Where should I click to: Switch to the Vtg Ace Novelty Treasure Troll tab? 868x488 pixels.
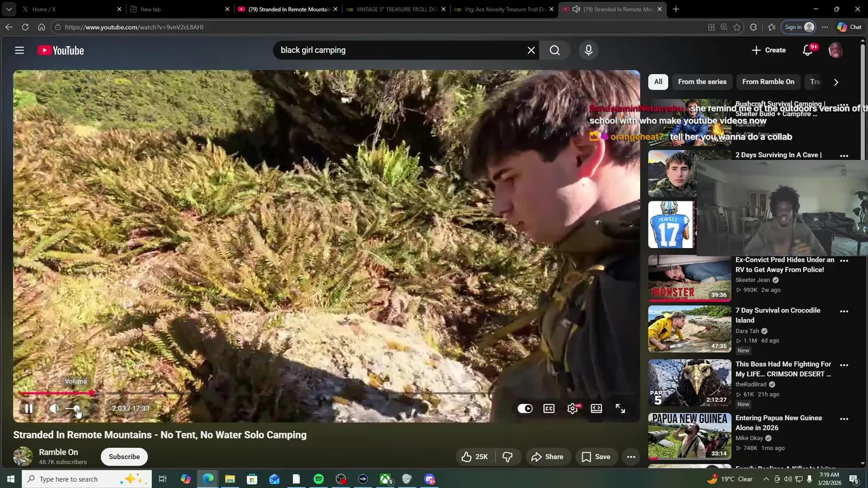tap(503, 9)
